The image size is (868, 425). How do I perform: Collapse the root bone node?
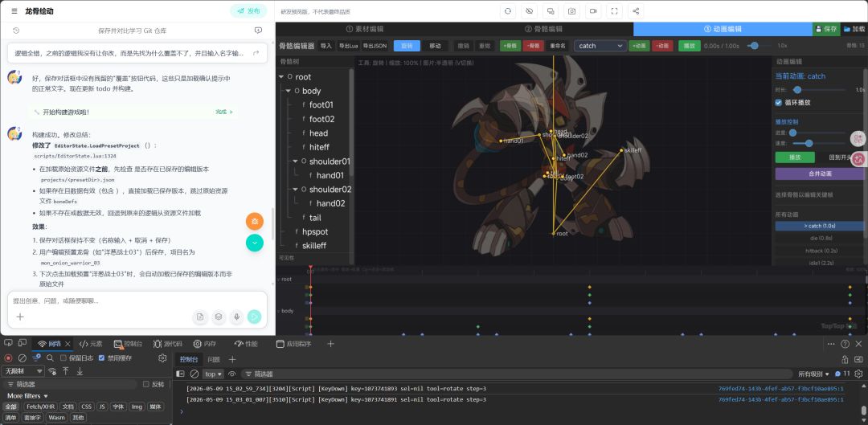[282, 77]
